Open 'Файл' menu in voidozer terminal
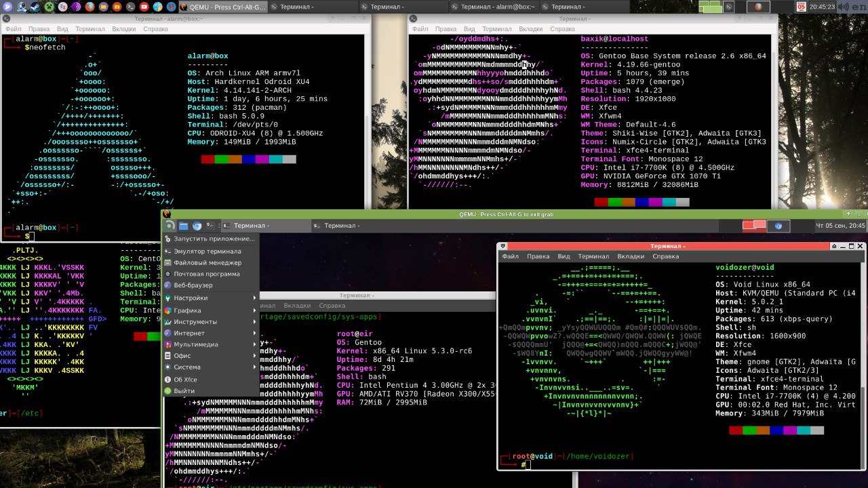Image resolution: width=868 pixels, height=488 pixels. pyautogui.click(x=511, y=257)
